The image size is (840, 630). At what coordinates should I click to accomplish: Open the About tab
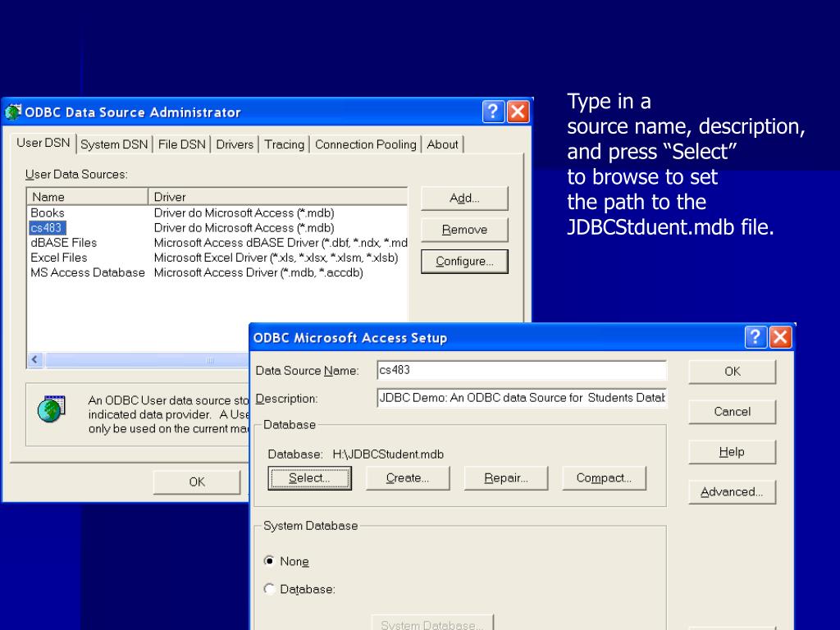[442, 144]
